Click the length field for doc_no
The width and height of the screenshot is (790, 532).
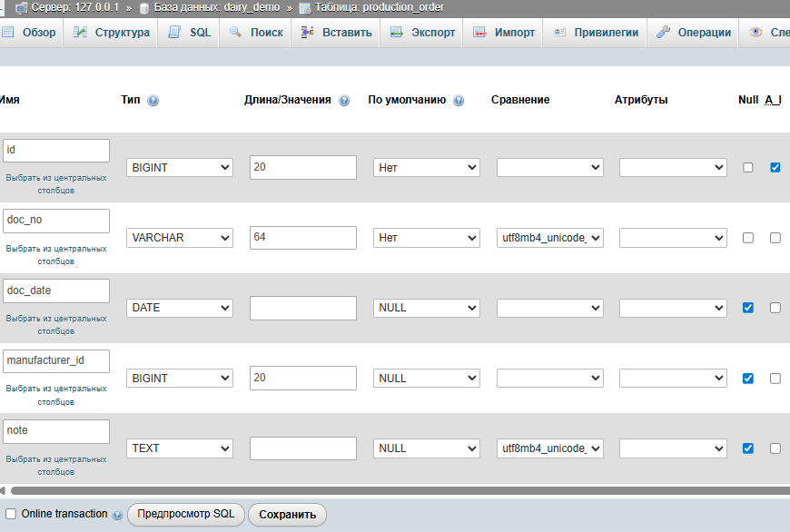tap(302, 238)
